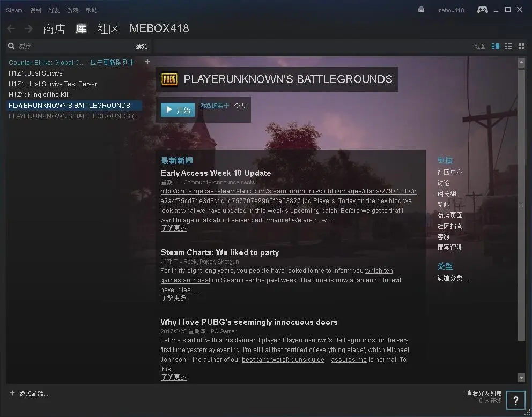
Task: Select Counter-Strike: Global Offensive in list
Action: (71, 62)
